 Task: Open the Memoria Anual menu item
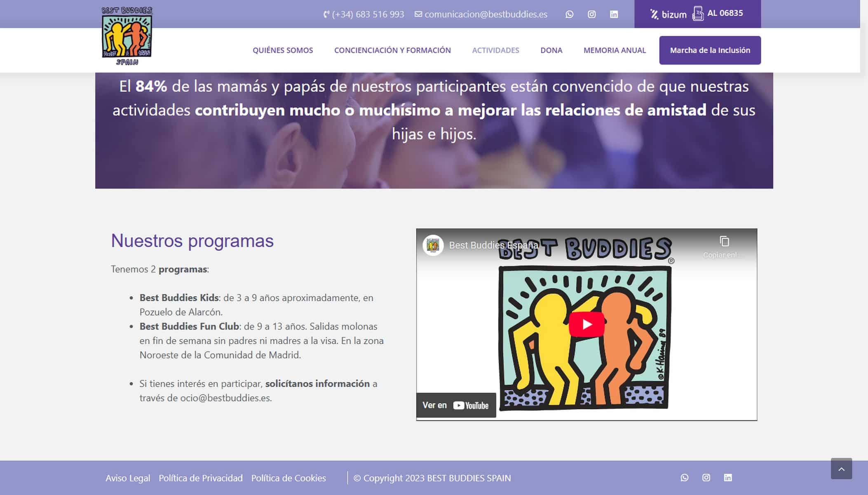[615, 50]
